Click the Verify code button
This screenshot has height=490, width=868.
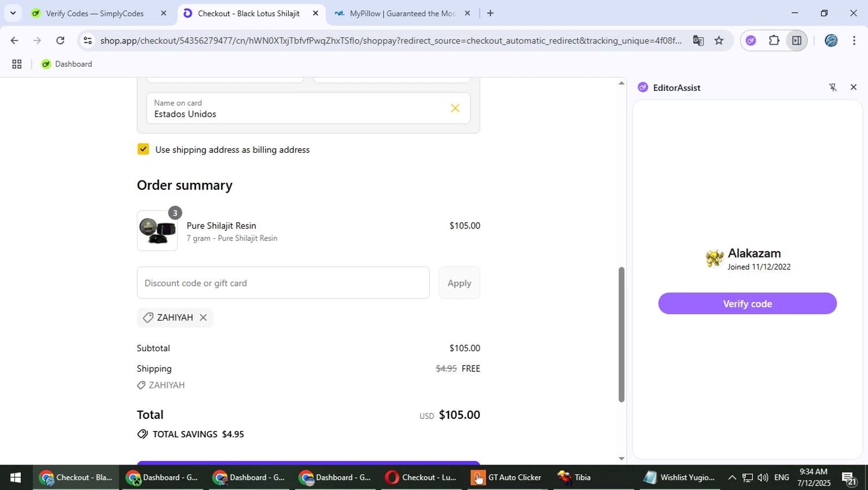pyautogui.click(x=747, y=304)
